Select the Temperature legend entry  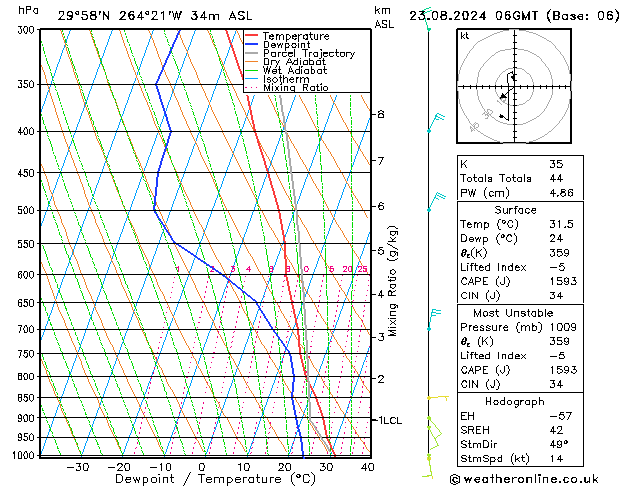pos(290,36)
